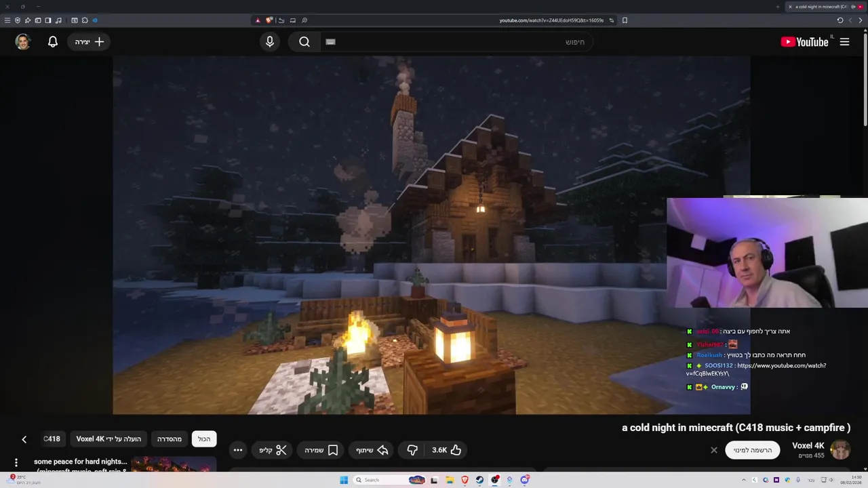868x488 pixels.
Task: Save the video (שמירה)
Action: click(321, 450)
